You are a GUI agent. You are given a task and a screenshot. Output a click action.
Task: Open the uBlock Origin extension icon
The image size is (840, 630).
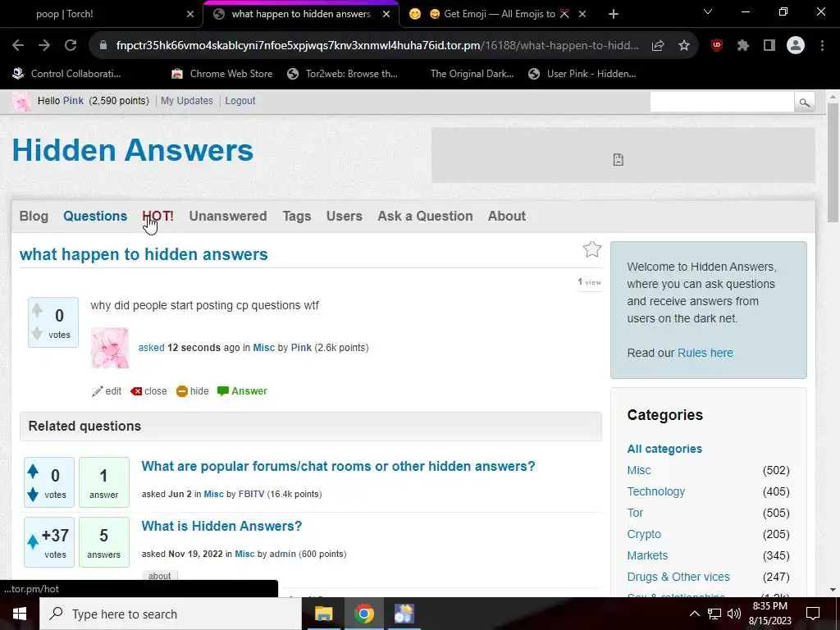tap(716, 46)
